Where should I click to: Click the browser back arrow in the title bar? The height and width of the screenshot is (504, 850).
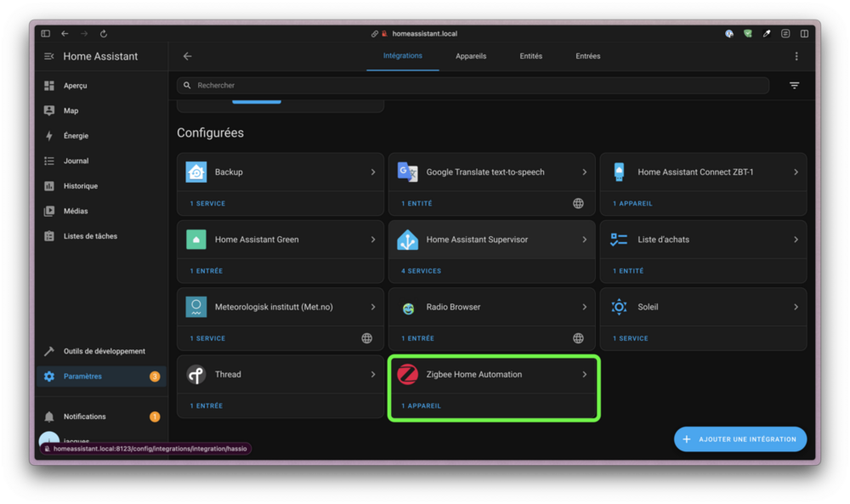coord(65,34)
